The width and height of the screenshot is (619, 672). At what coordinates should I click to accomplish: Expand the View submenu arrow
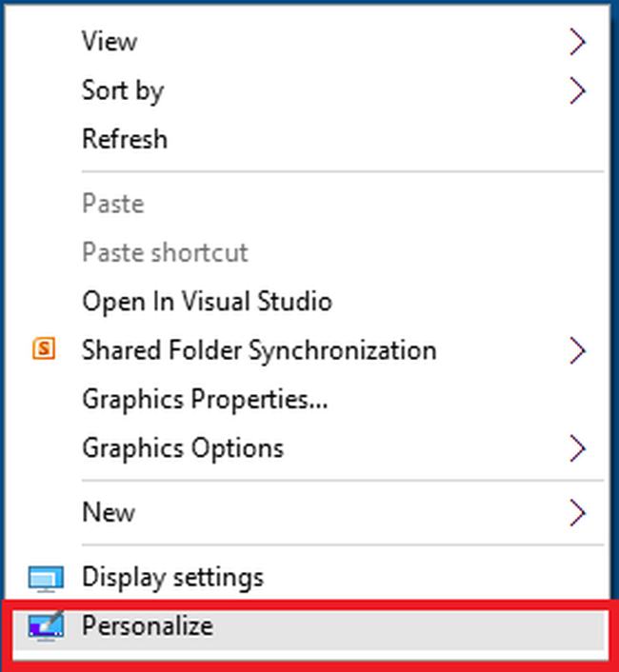click(x=576, y=42)
